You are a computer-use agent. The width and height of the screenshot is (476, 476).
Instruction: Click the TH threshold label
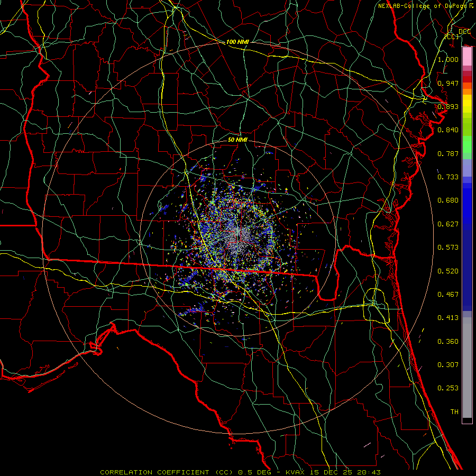click(x=454, y=412)
